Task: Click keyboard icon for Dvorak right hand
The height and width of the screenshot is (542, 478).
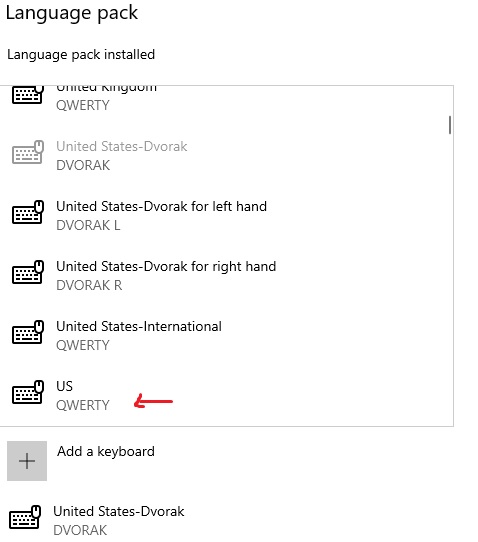Action: [28, 272]
